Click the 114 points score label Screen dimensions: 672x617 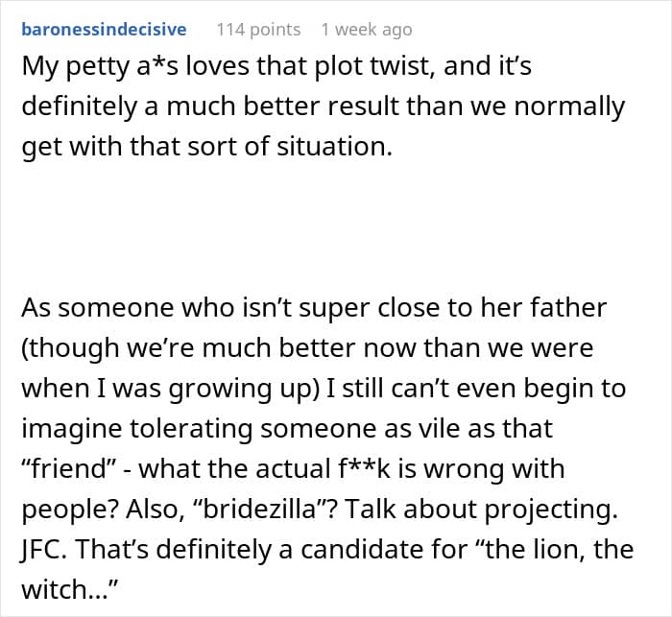click(258, 30)
